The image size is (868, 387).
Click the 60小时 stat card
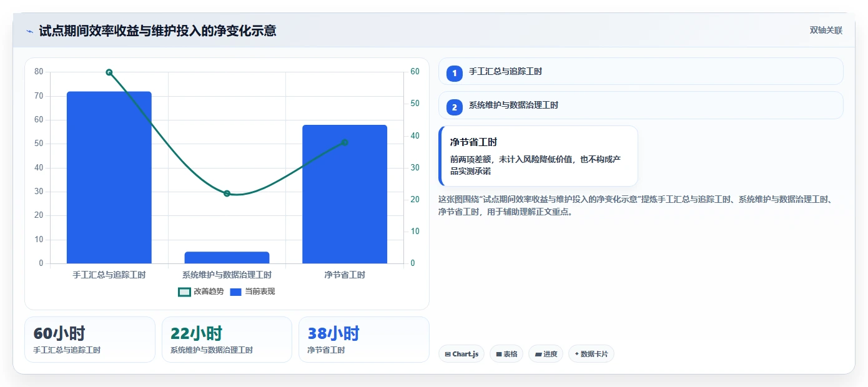point(90,340)
